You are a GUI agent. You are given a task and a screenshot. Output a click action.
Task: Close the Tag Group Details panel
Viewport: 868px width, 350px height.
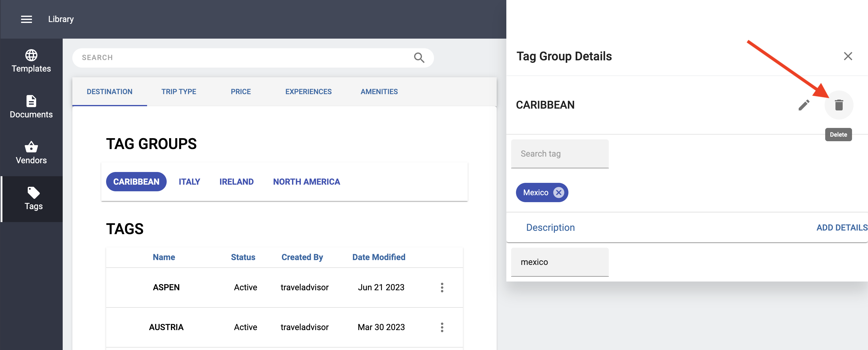click(x=848, y=56)
